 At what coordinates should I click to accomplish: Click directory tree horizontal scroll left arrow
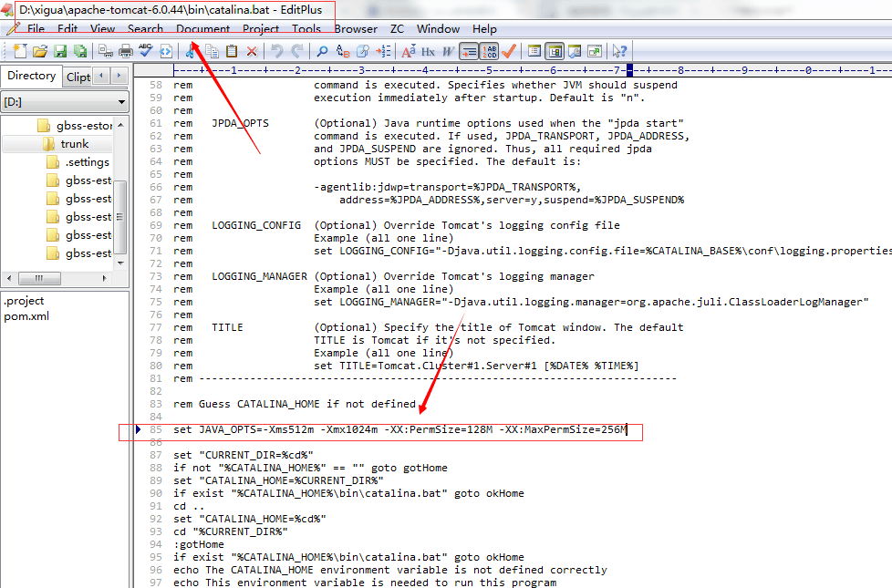click(x=9, y=278)
